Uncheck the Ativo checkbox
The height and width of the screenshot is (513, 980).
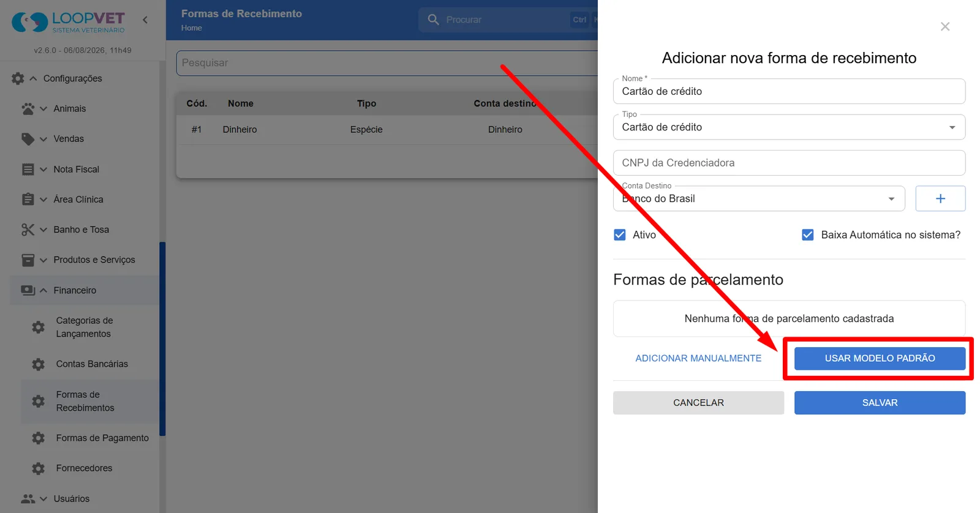click(620, 235)
